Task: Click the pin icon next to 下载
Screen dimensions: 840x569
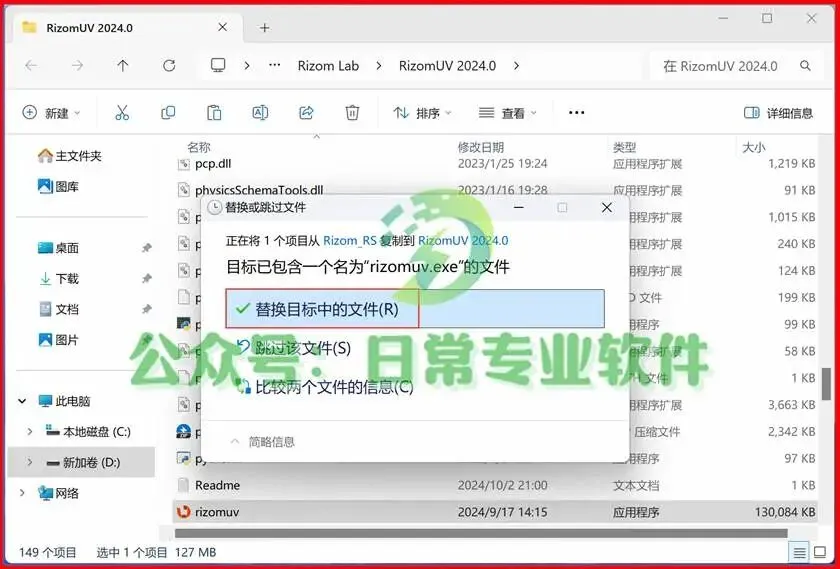Action: coord(146,278)
